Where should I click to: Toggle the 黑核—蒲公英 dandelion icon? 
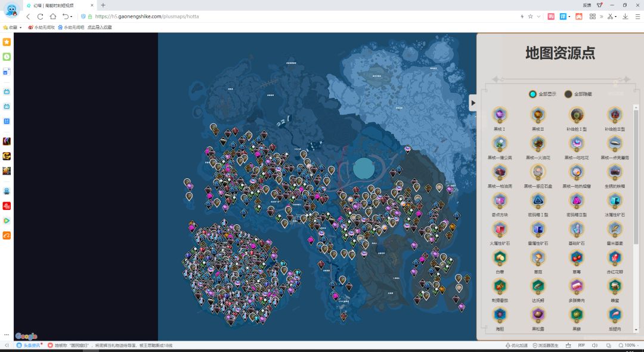click(x=500, y=143)
